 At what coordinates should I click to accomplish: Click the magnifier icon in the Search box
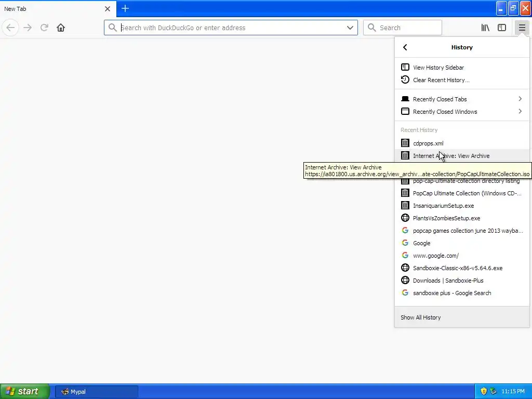(372, 28)
